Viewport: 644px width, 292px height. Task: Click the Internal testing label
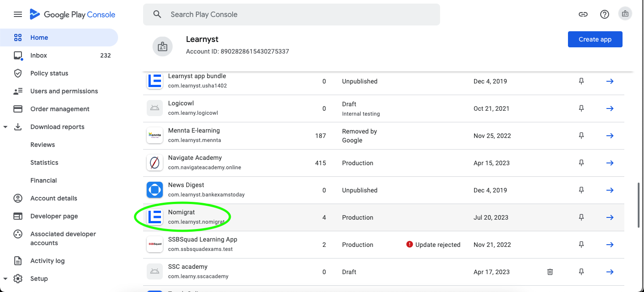(361, 114)
